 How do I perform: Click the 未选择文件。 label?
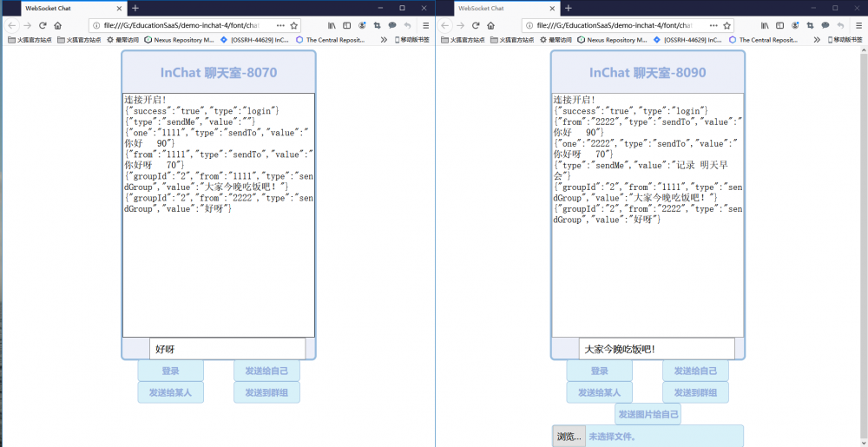click(x=612, y=437)
